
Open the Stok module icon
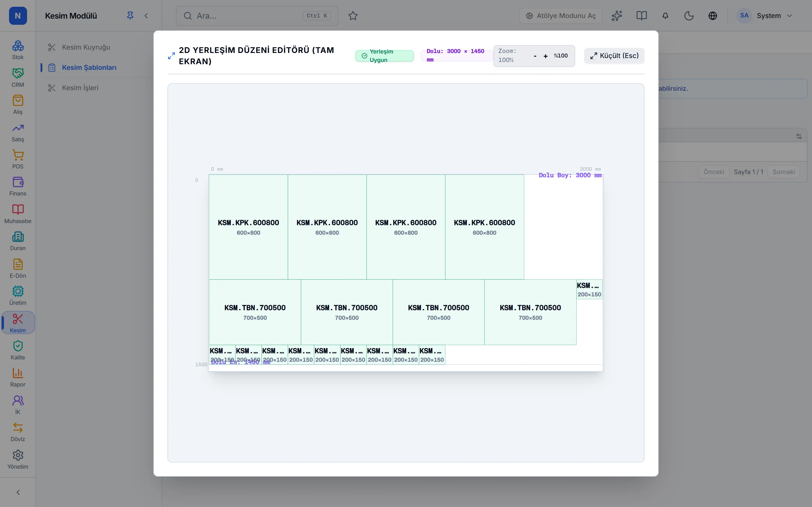click(18, 46)
